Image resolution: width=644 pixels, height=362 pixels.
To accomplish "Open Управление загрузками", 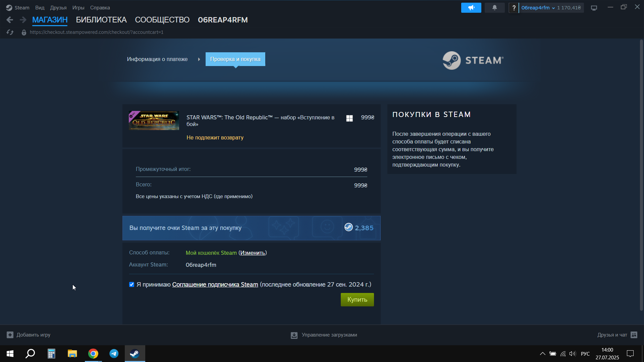I will (x=324, y=335).
